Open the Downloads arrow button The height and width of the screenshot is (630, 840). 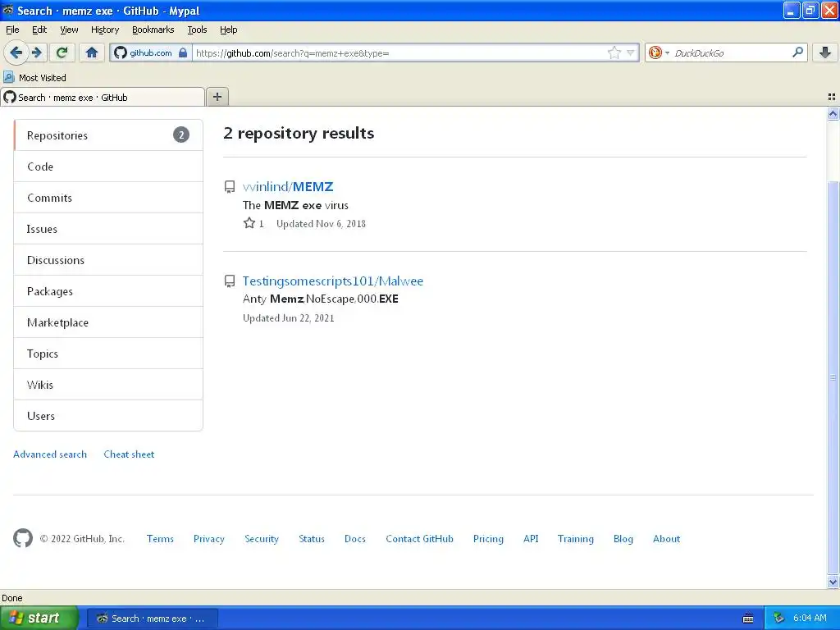click(825, 52)
